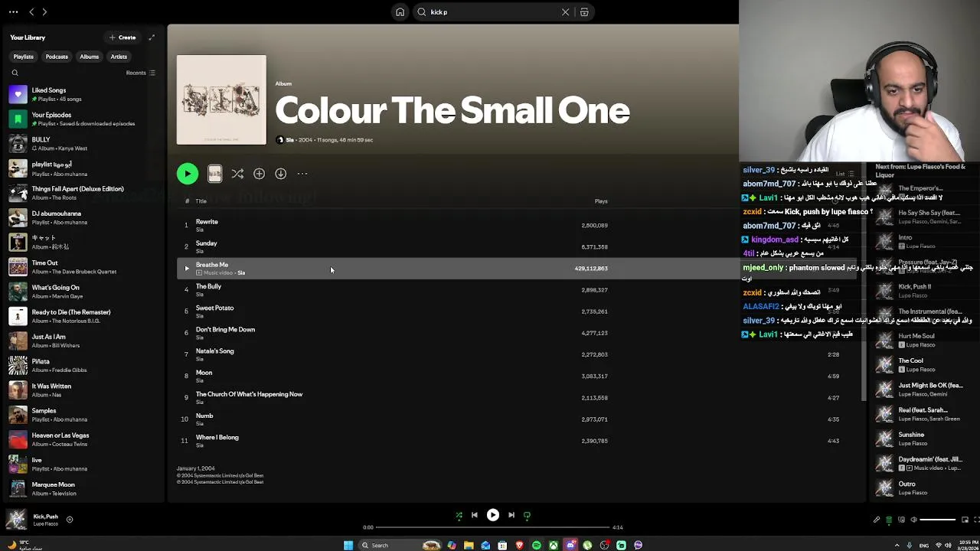
Task: Open What's Going On album
Action: (83, 292)
